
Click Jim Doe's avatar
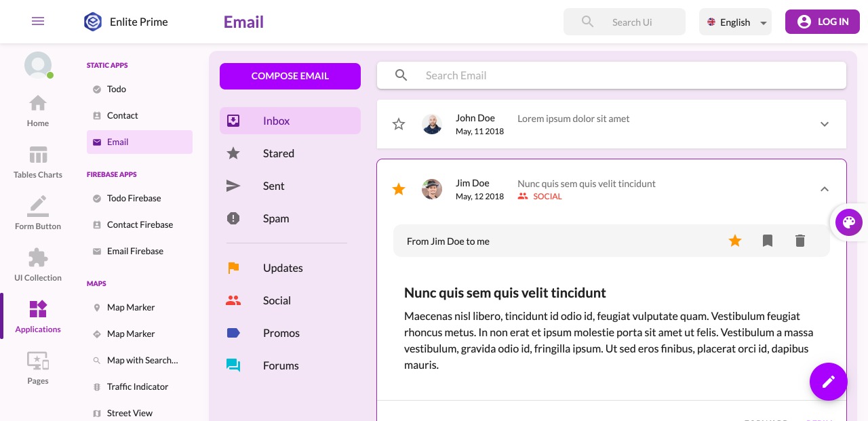click(x=432, y=189)
